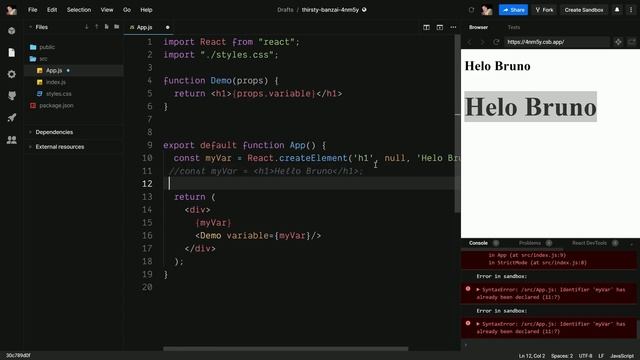Click the thirsty-banzai-4nm5y sandbox title

330,10
